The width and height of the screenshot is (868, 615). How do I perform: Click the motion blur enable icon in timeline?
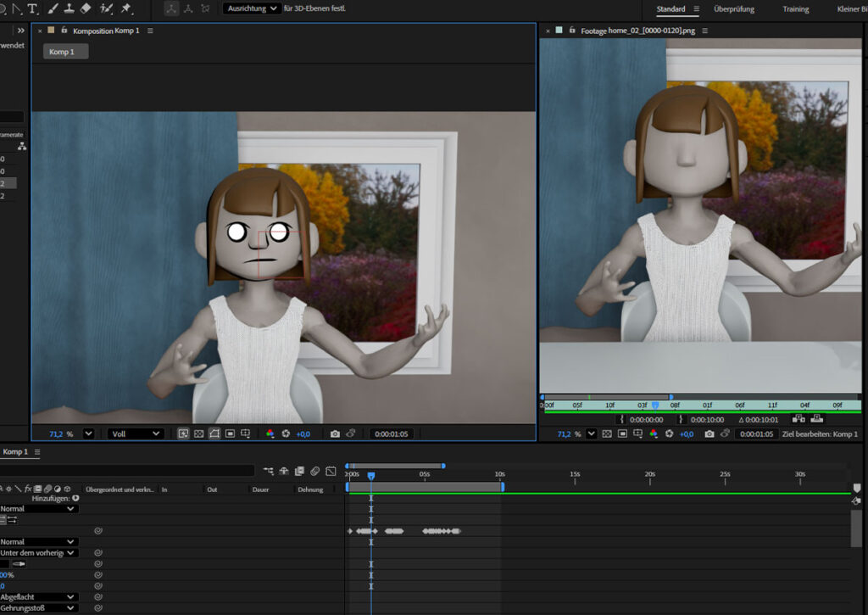coord(314,471)
